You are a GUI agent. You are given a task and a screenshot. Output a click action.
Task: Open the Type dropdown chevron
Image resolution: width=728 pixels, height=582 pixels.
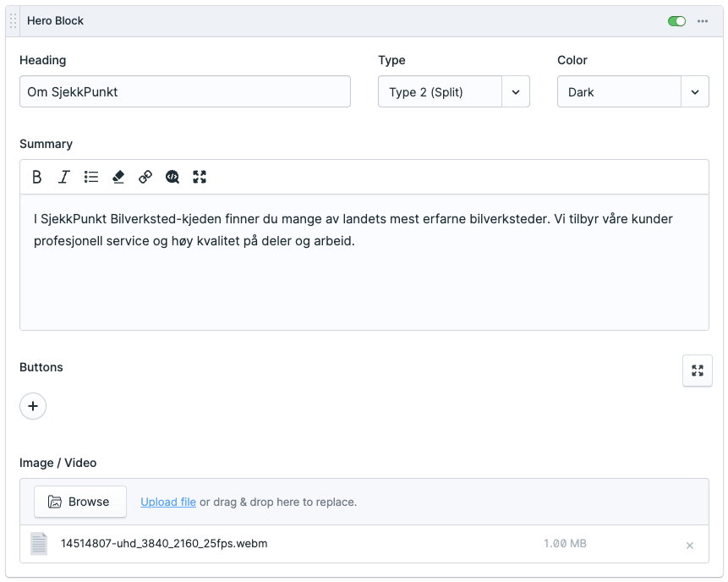coord(516,92)
